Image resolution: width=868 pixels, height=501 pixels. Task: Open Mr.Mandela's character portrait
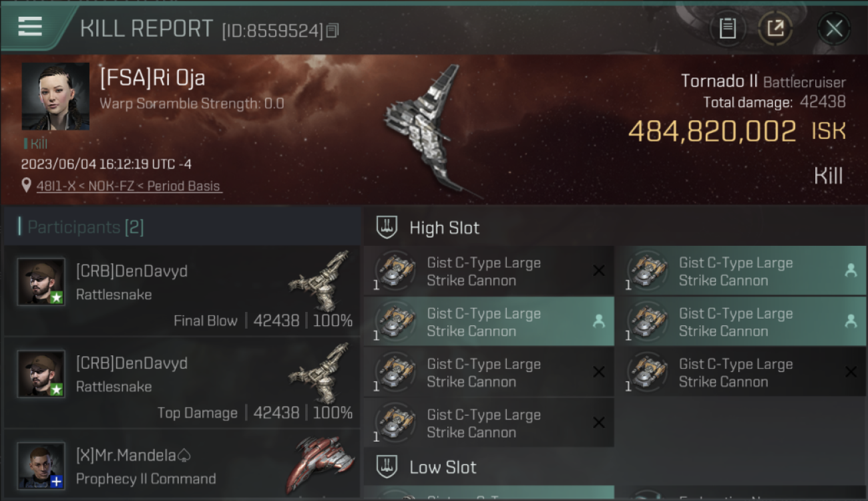click(41, 466)
